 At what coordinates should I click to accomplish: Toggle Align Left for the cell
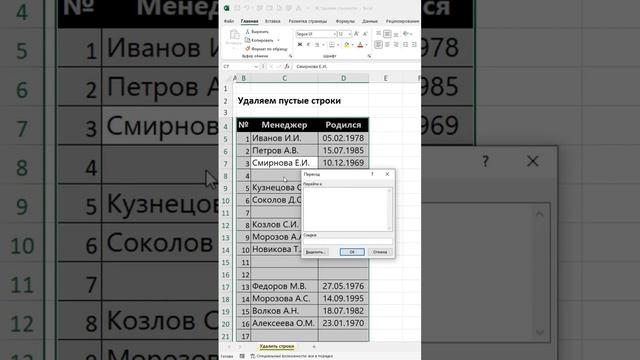[378, 45]
